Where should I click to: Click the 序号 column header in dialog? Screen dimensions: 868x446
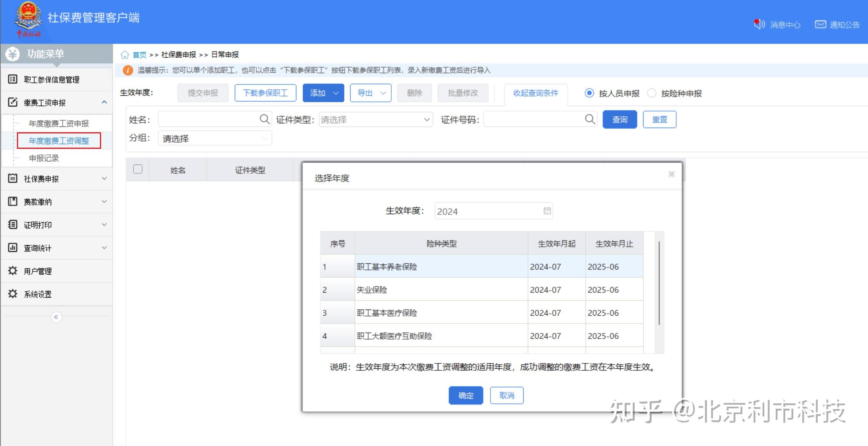(338, 243)
